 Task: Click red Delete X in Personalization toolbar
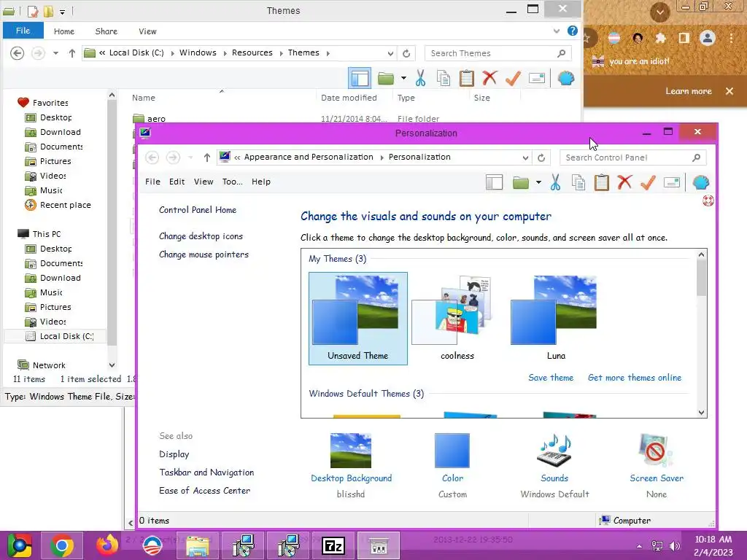click(624, 182)
